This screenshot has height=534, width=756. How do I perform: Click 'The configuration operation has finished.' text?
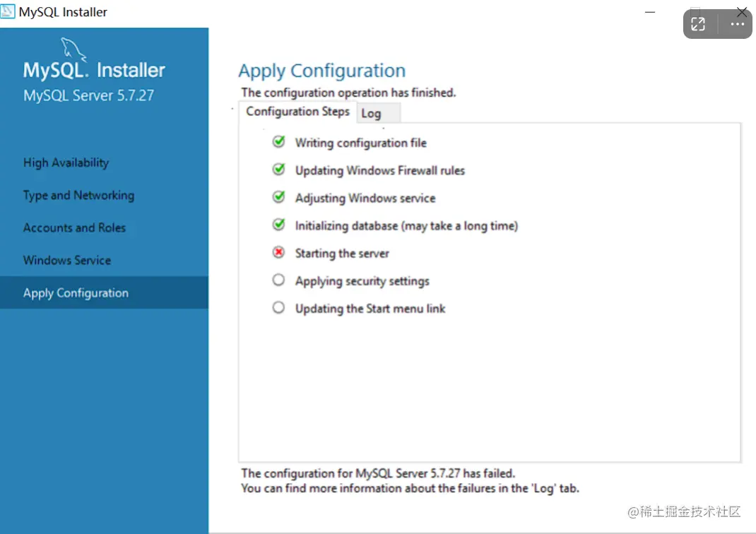pyautogui.click(x=348, y=93)
